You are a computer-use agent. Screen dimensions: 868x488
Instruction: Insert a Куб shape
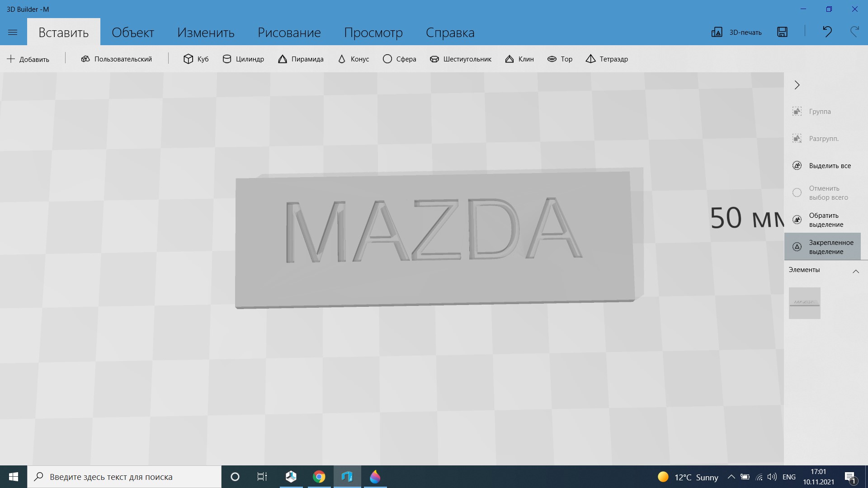click(196, 59)
